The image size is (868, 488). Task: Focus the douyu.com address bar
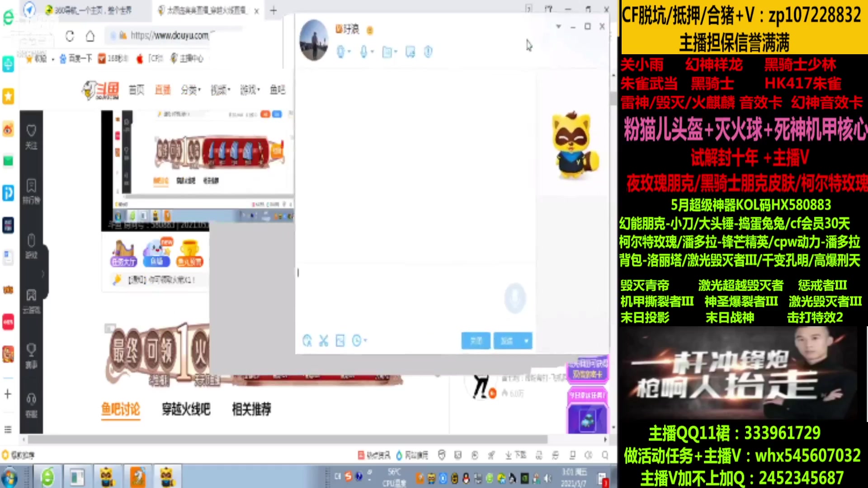click(170, 35)
